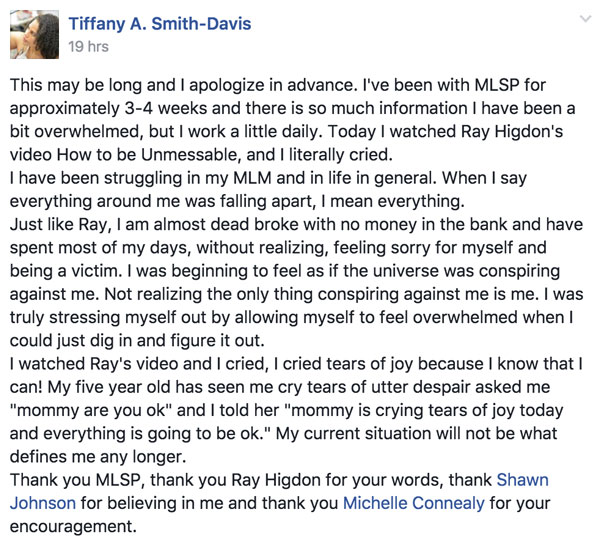This screenshot has height=549, width=600.
Task: Click the line starting 'Just like Ray'
Action: click(296, 224)
